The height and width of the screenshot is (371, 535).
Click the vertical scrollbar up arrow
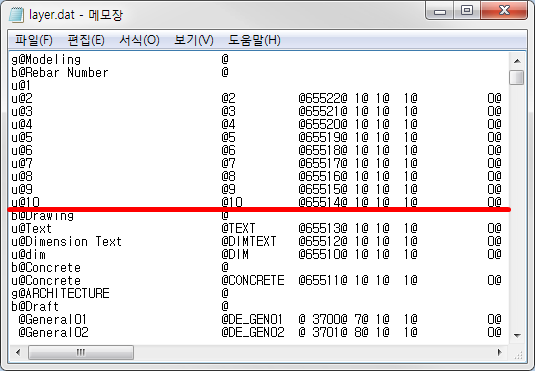click(x=517, y=61)
